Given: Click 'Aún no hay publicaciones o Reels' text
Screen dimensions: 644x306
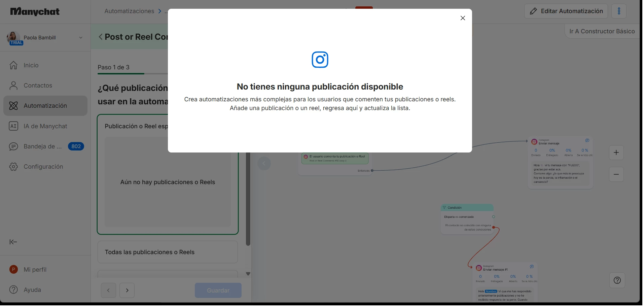Looking at the screenshot, I should click(x=168, y=182).
